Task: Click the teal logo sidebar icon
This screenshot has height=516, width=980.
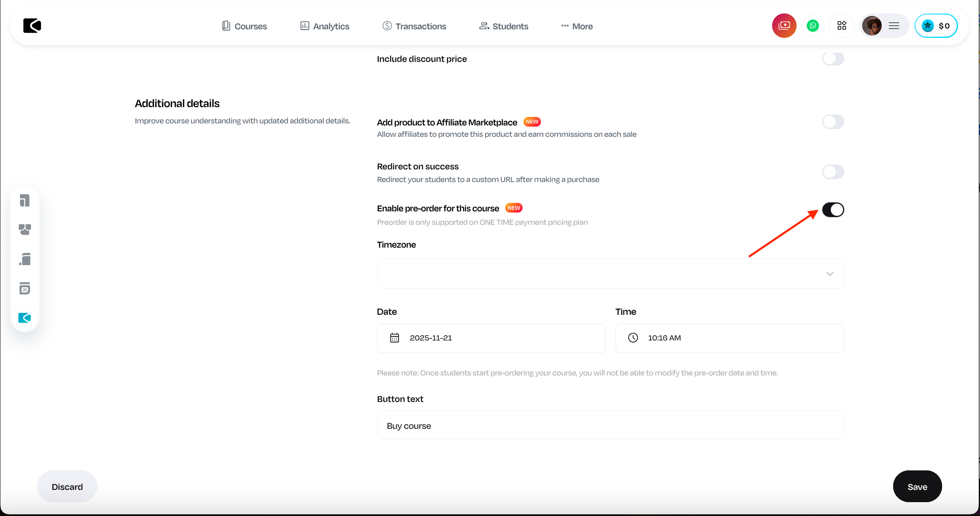Action: 25,318
